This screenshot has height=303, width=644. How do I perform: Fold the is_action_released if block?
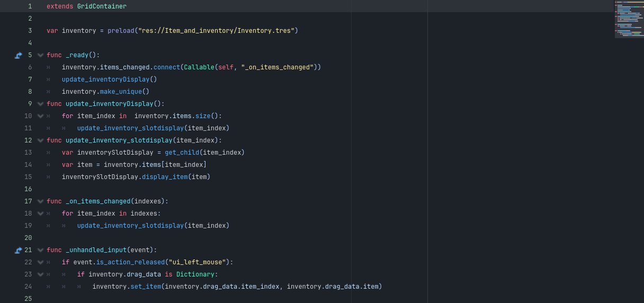coord(40,262)
